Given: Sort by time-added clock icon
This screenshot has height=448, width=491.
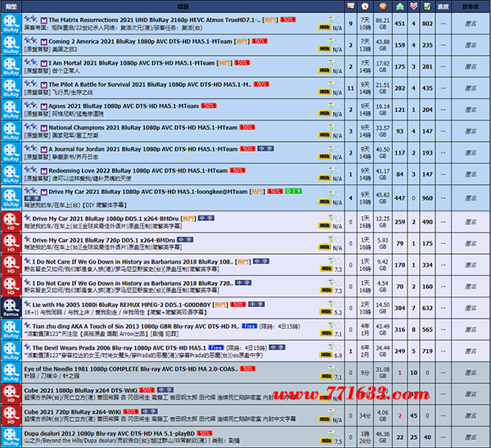Looking at the screenshot, I should pos(365,7).
